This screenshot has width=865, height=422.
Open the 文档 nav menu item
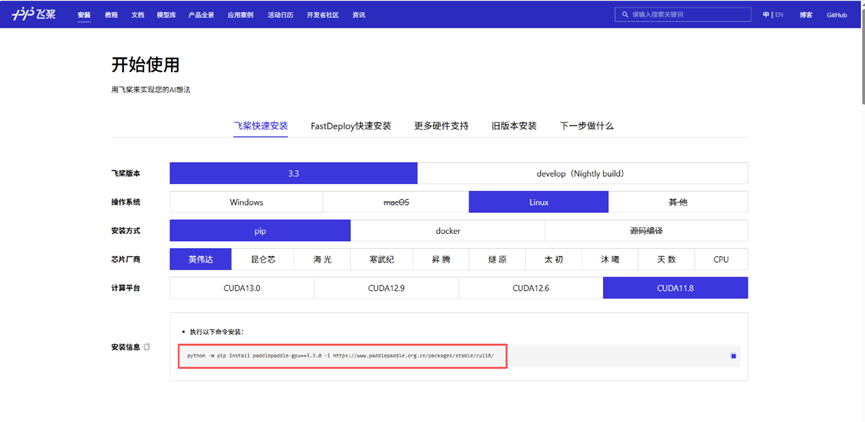pos(137,15)
